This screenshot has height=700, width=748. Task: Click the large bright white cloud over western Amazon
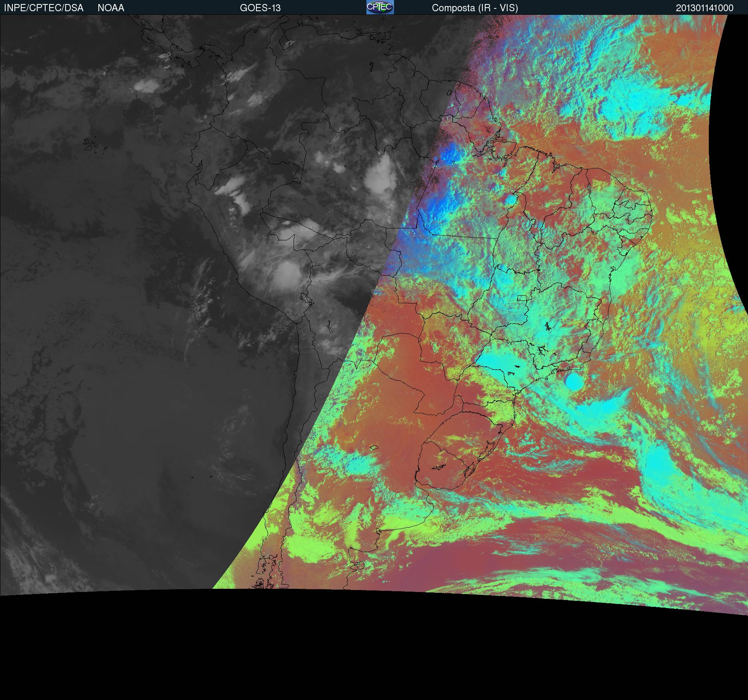coord(379,176)
